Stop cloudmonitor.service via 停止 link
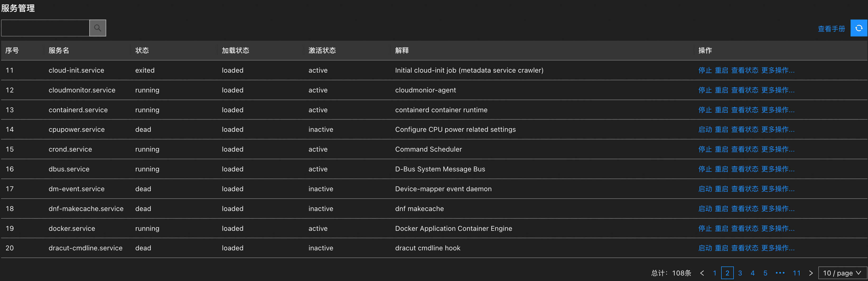868x281 pixels. [x=705, y=90]
